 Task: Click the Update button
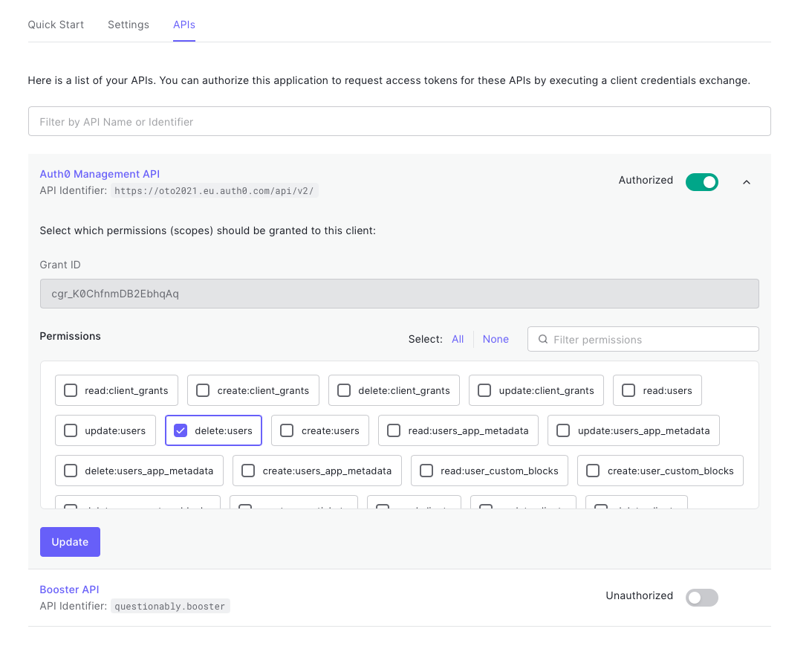click(70, 542)
